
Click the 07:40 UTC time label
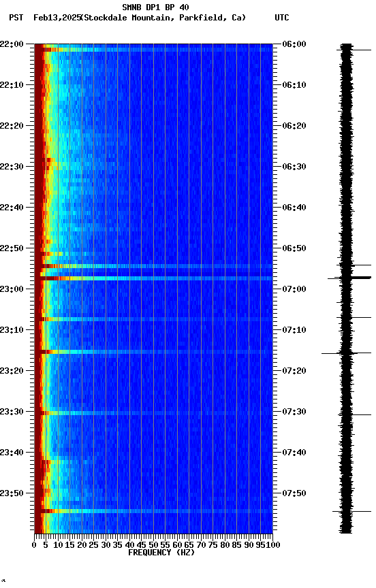[294, 453]
